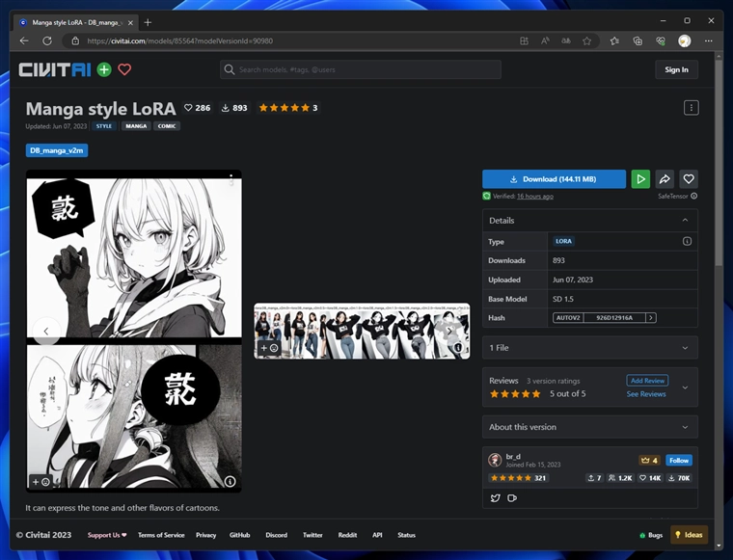Screen dimensions: 733x560
Task: Click info icon on grid comparison image
Action: [458, 348]
